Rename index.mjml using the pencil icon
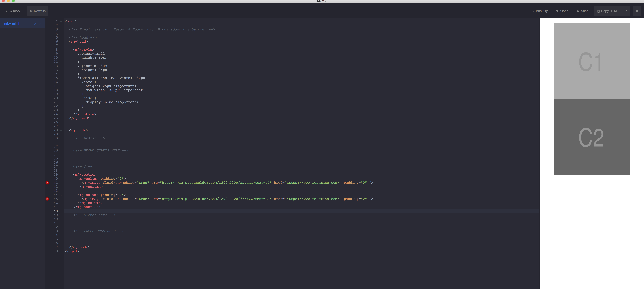The height and width of the screenshot is (289, 644). coord(35,24)
